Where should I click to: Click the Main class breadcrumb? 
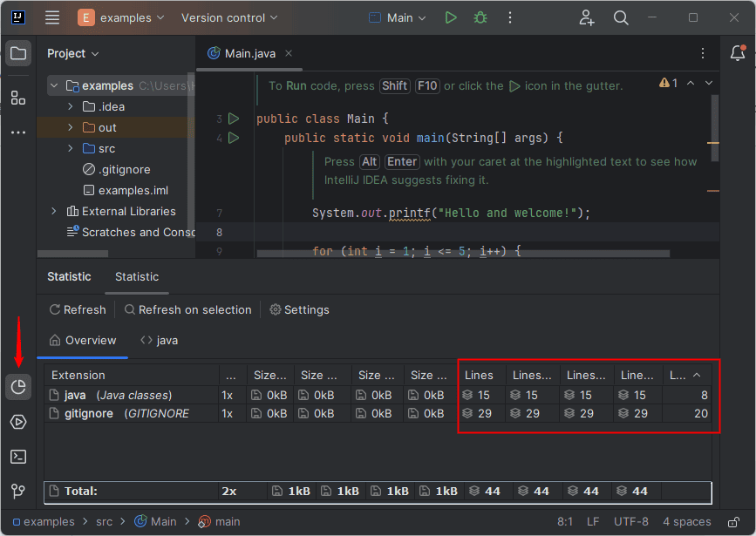155,522
